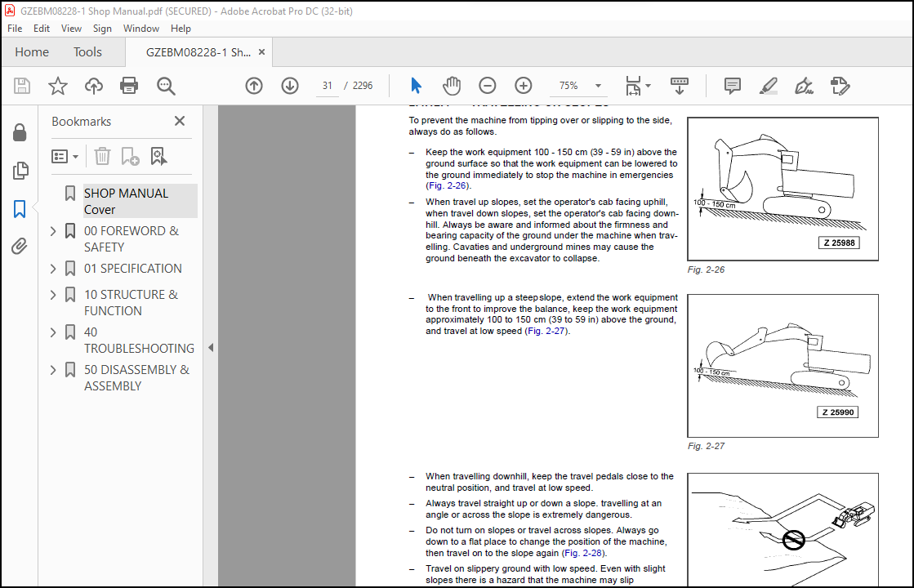
Task: Open the Attachments paperclip panel
Action: [x=20, y=247]
